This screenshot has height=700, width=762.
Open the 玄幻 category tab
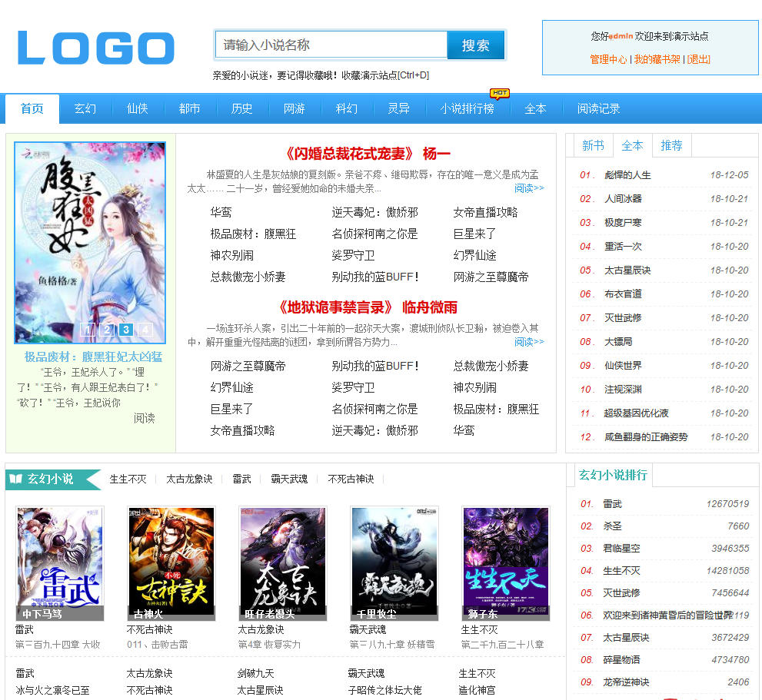pyautogui.click(x=85, y=108)
